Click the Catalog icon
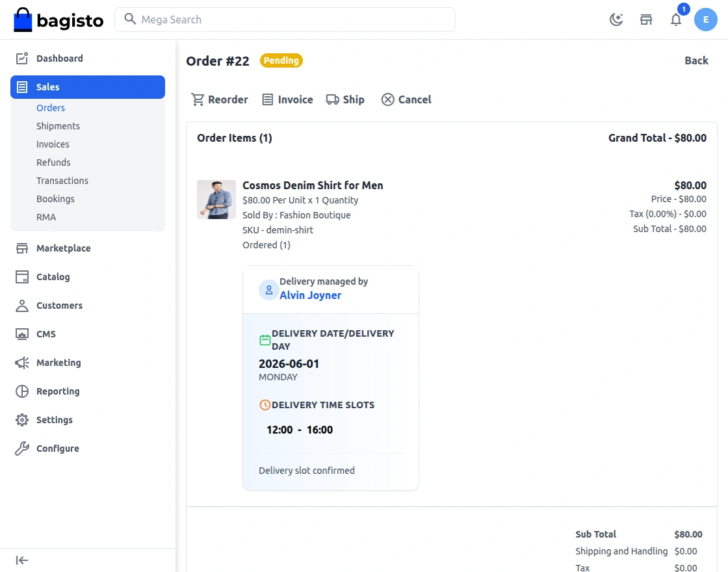This screenshot has width=728, height=572. pyautogui.click(x=22, y=277)
